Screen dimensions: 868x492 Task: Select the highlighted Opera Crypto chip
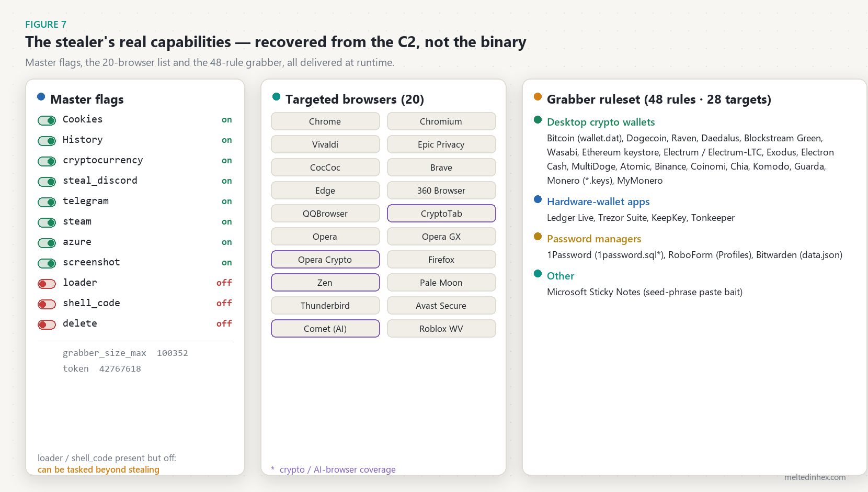325,260
